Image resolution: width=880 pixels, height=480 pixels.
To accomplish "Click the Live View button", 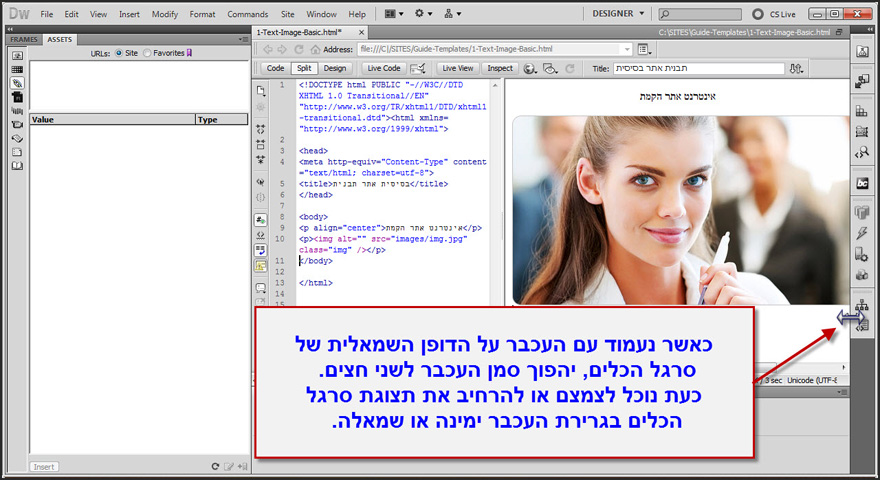I will (457, 68).
